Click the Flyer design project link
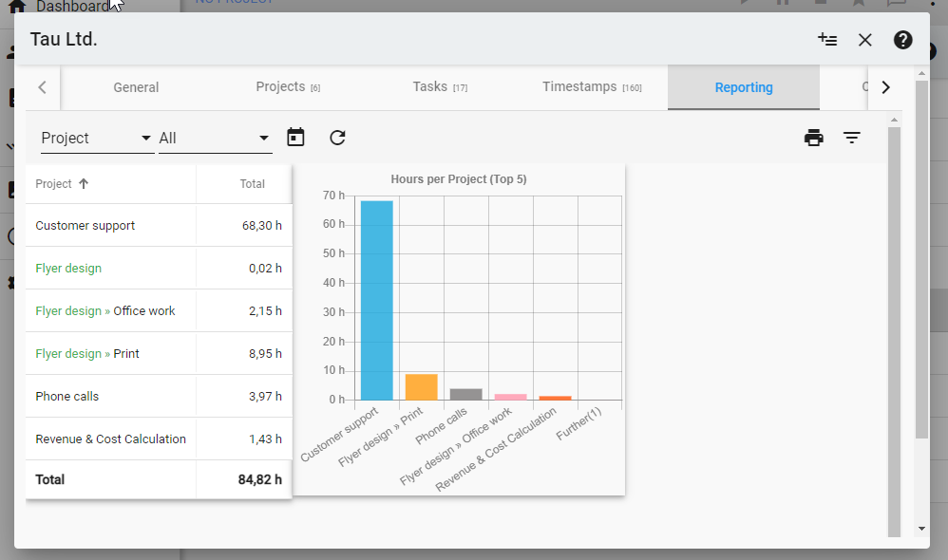This screenshot has height=560, width=948. pyautogui.click(x=68, y=269)
